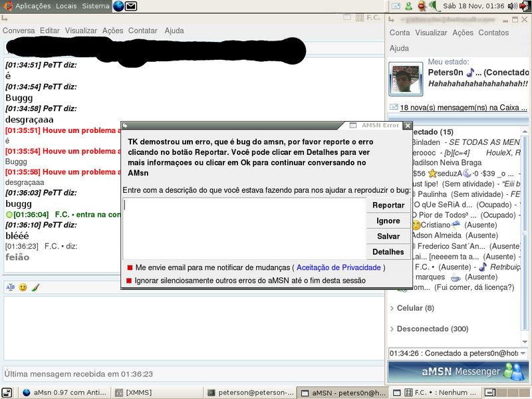Viewport: 532px width, 399px height.
Task: Open the Sistema menu in top panel
Action: click(95, 6)
